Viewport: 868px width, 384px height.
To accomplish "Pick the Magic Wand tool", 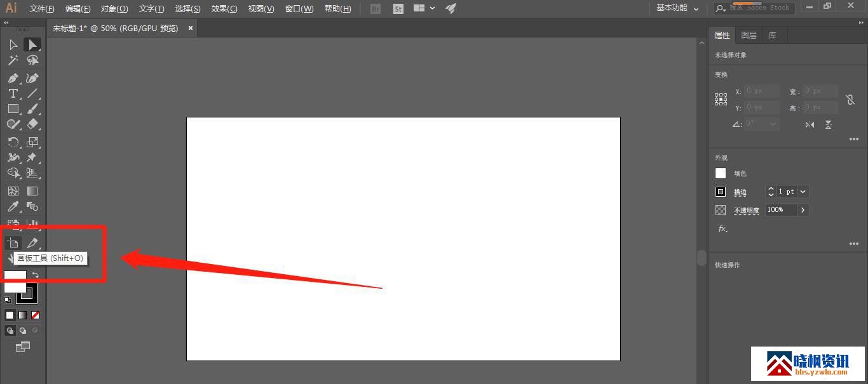I will 13,60.
